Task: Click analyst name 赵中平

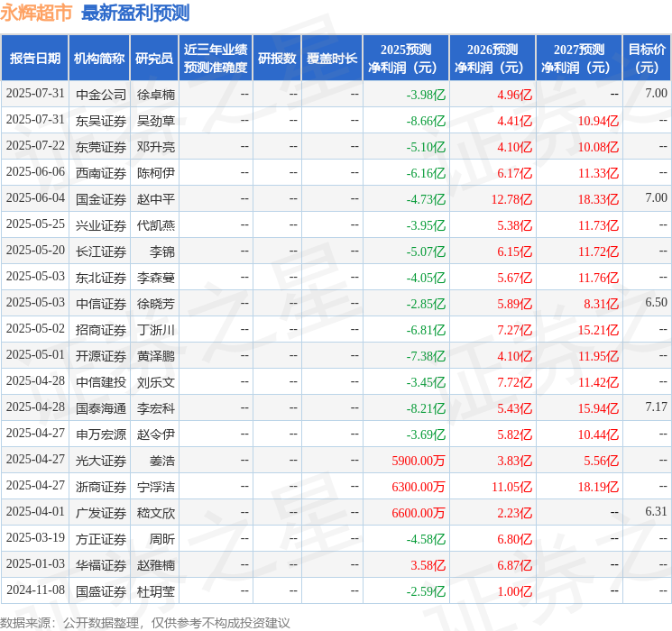Action: coord(155,198)
